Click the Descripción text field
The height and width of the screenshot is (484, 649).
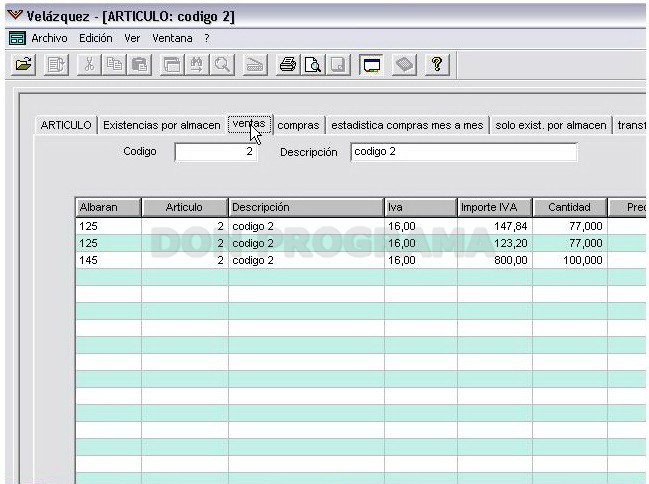point(464,152)
